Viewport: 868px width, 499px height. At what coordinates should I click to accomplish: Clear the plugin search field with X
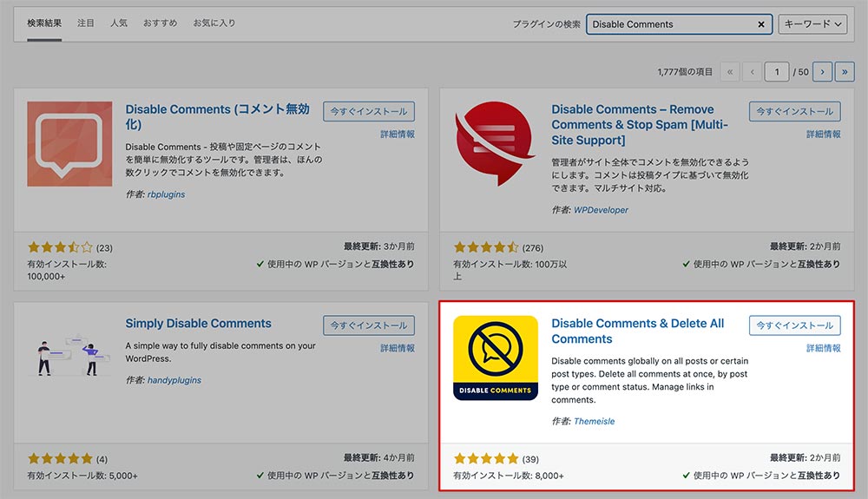point(761,24)
